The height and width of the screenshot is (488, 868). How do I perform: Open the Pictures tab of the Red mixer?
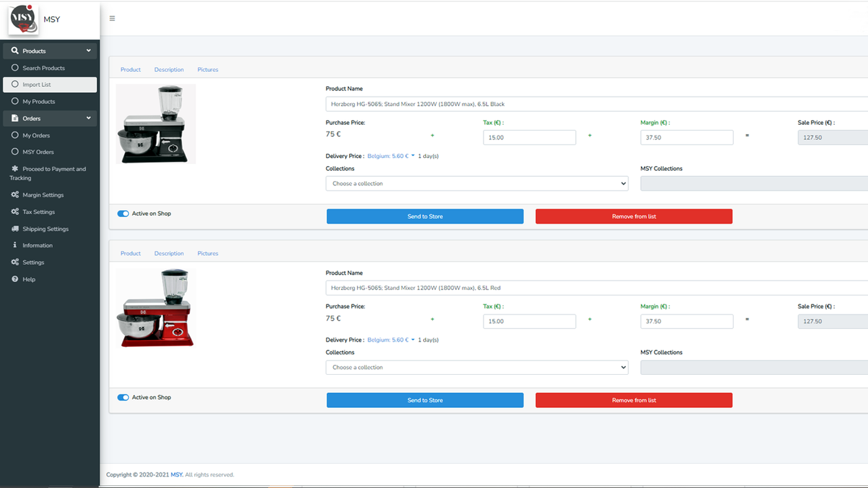click(208, 253)
